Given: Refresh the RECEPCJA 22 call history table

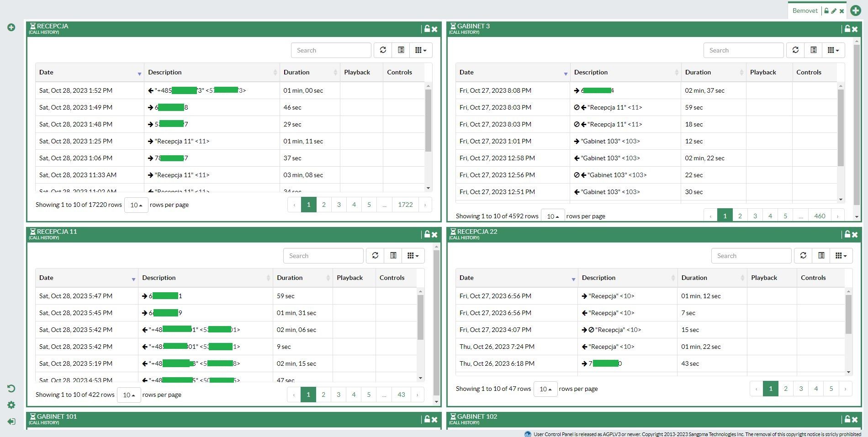Looking at the screenshot, I should (803, 256).
